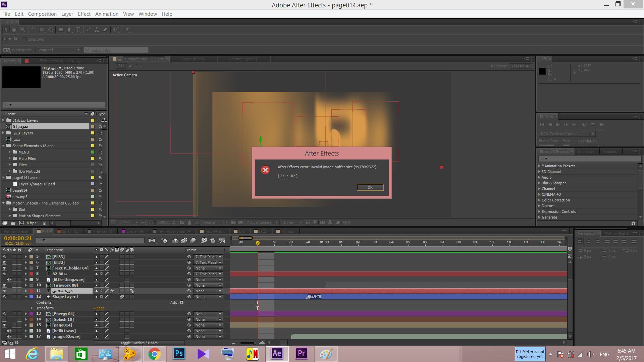Image resolution: width=644 pixels, height=362 pixels.
Task: Select the Puppet Pin tool
Action: tap(127, 29)
